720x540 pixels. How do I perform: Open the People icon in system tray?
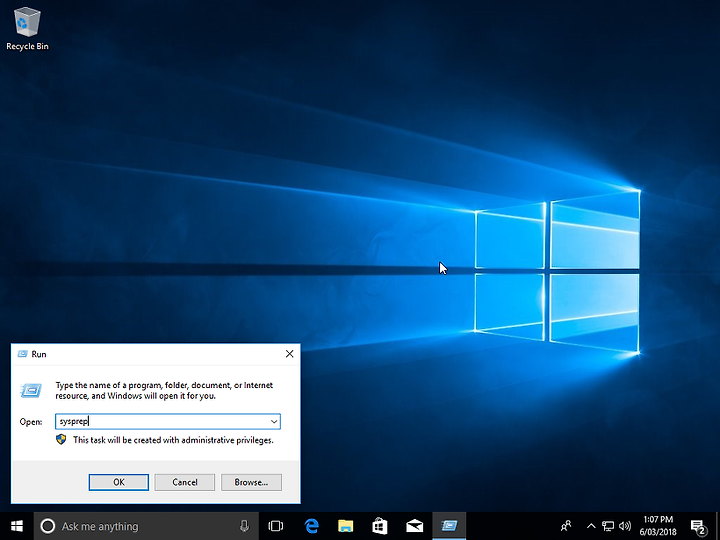[566, 526]
